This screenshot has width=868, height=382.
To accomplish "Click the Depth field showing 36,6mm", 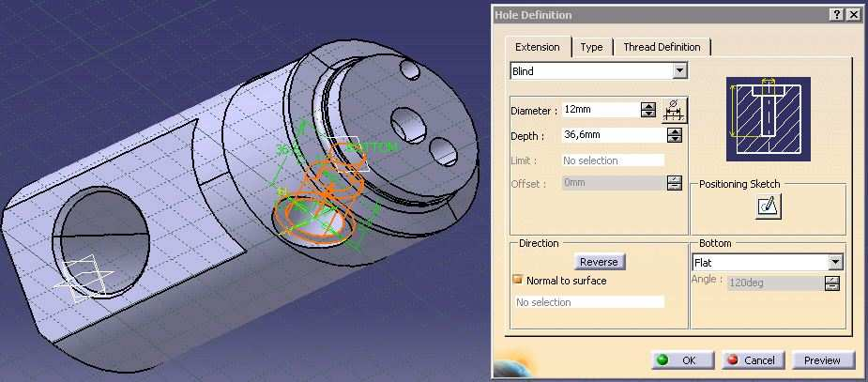I will [x=614, y=134].
